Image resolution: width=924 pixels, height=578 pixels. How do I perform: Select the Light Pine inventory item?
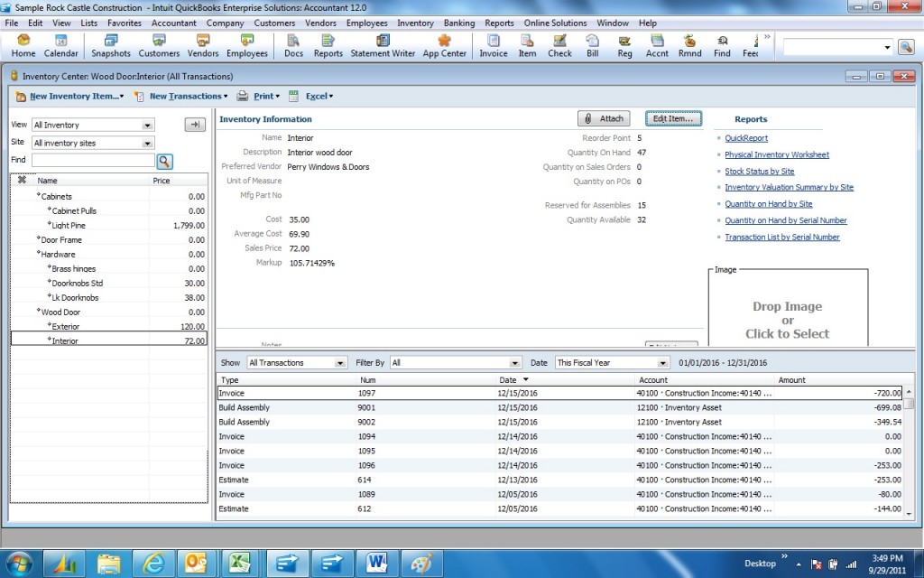click(x=109, y=225)
